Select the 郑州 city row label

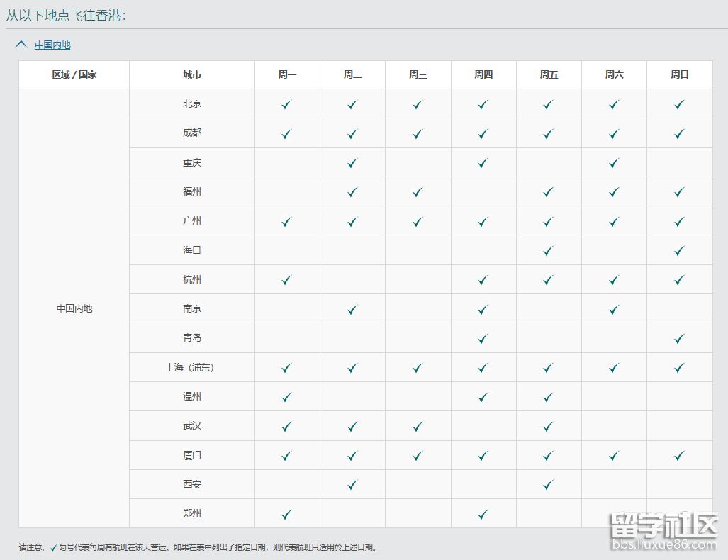point(192,513)
